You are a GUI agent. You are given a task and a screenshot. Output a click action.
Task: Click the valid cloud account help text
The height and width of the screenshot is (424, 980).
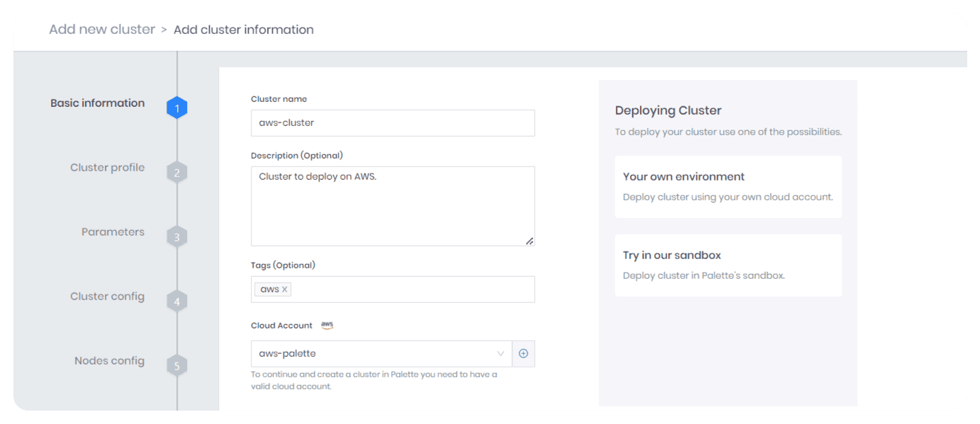(x=374, y=380)
